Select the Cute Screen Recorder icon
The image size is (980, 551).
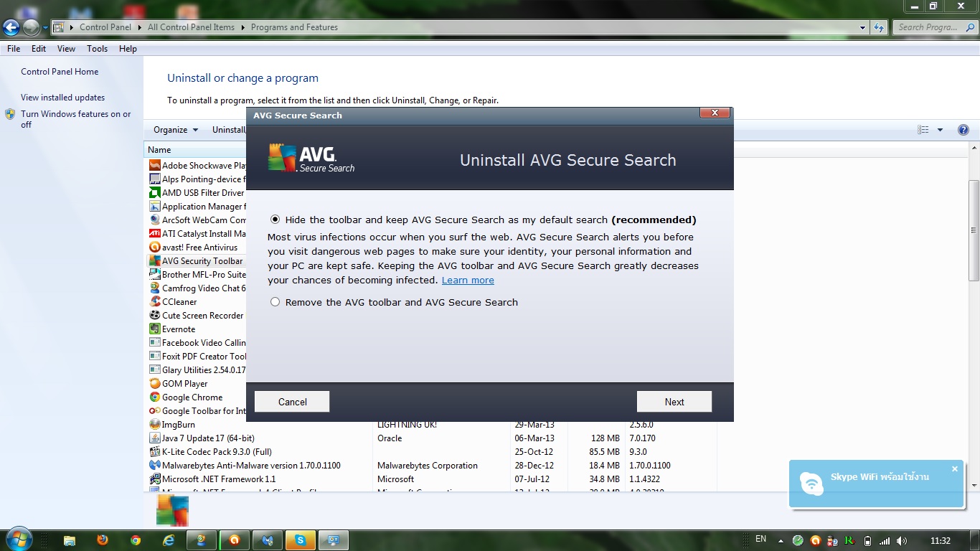[155, 316]
